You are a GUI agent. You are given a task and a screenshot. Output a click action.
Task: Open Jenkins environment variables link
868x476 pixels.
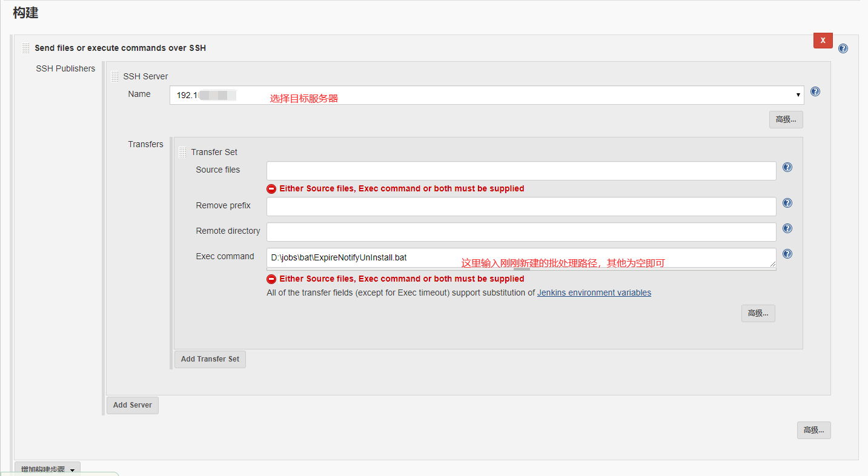point(594,293)
